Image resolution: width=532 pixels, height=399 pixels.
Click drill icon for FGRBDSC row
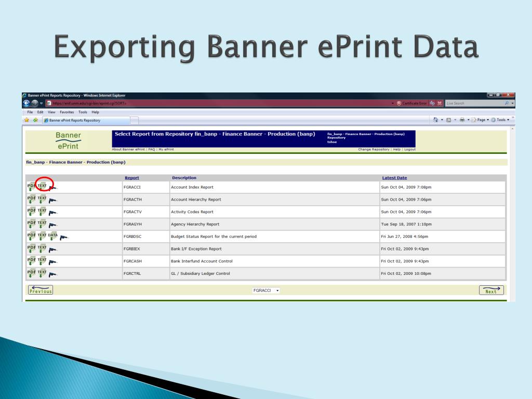point(64,237)
